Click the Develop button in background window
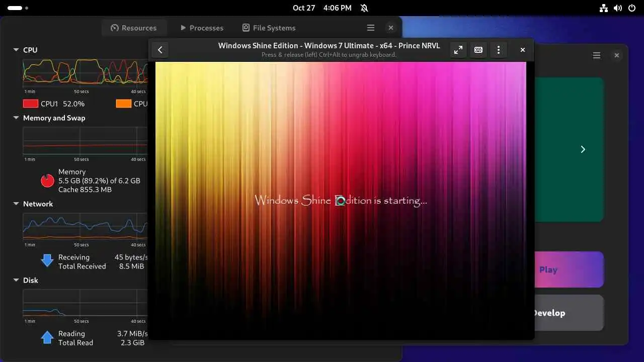Image resolution: width=644 pixels, height=362 pixels. click(x=569, y=313)
